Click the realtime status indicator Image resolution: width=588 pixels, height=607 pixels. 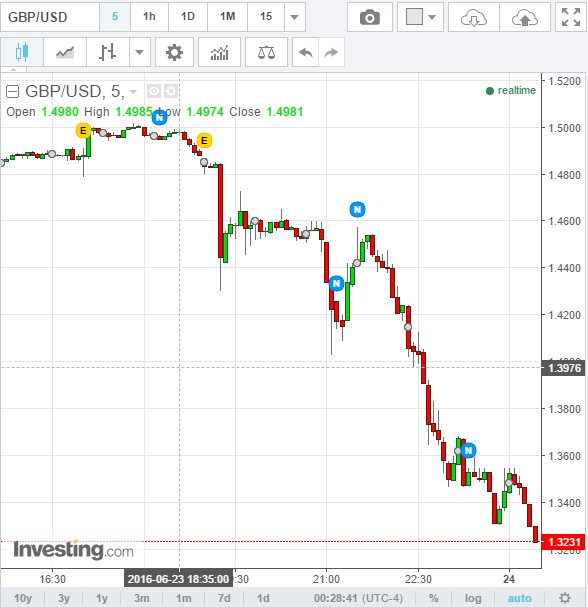511,91
